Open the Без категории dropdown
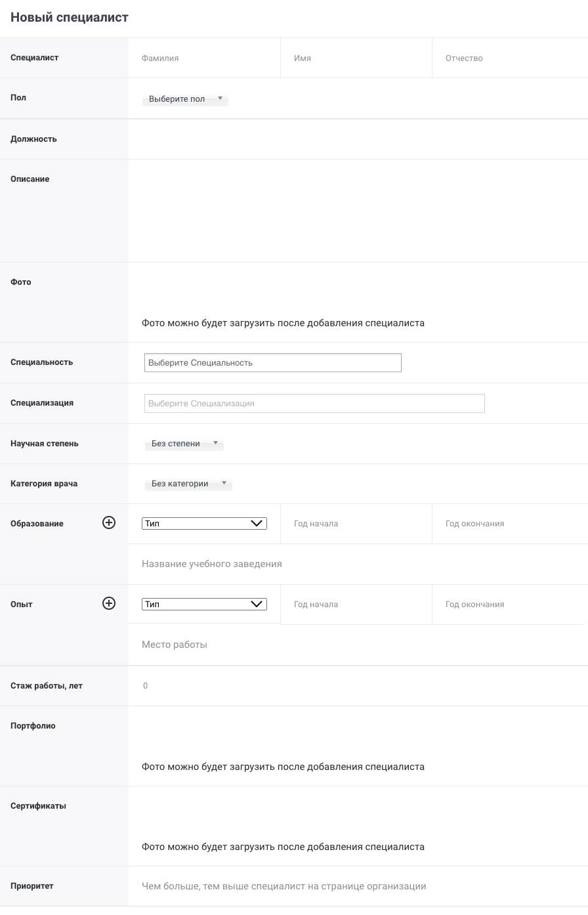588x915 pixels. point(188,484)
